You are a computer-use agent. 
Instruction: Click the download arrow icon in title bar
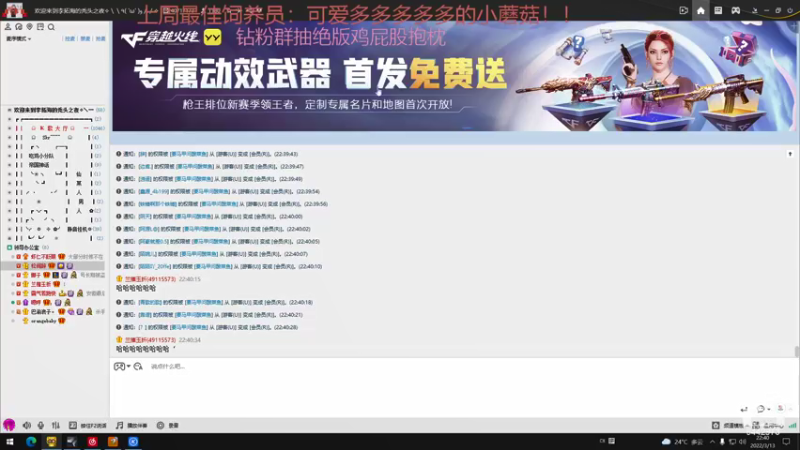click(x=755, y=10)
